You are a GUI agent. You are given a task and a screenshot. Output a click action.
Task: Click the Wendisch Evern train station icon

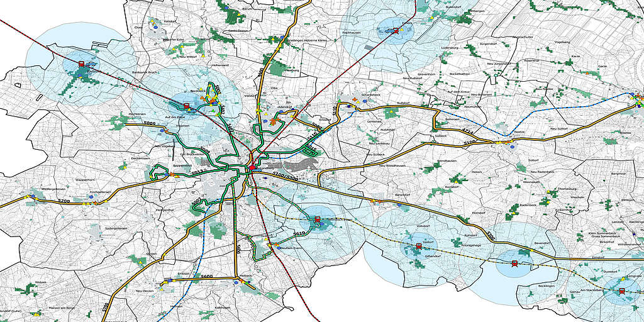tap(317, 220)
